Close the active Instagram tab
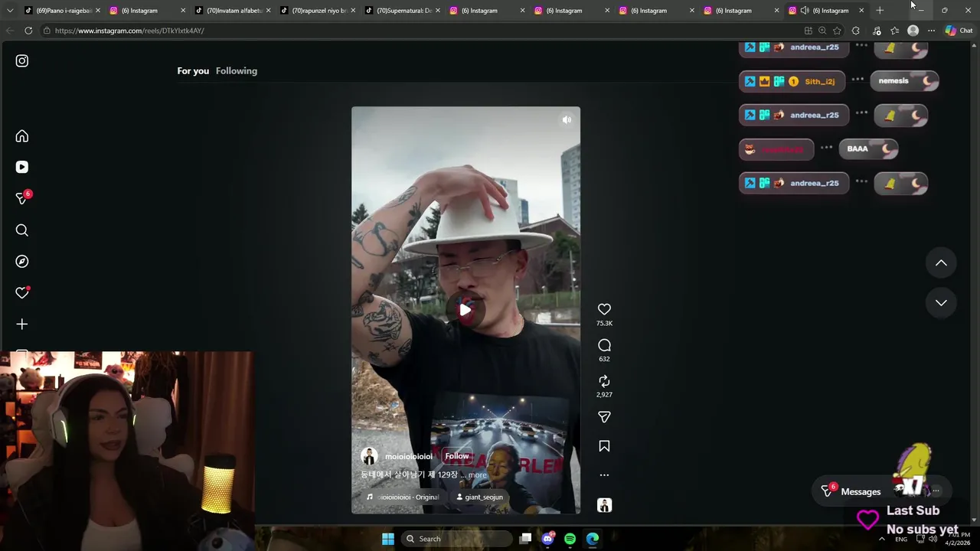Image resolution: width=980 pixels, height=551 pixels. (861, 11)
